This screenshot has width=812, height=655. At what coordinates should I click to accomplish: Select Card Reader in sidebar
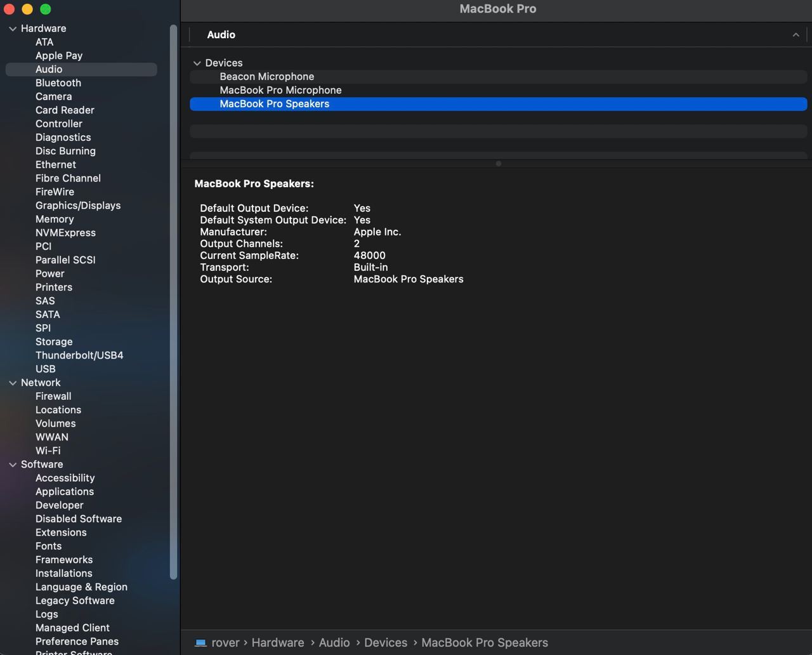pyautogui.click(x=65, y=110)
